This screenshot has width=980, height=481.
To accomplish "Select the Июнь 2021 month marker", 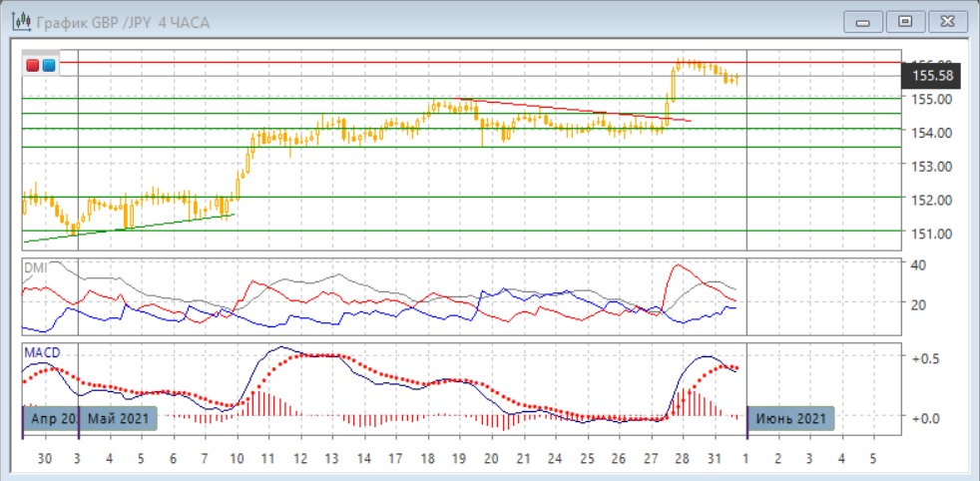I will [790, 419].
